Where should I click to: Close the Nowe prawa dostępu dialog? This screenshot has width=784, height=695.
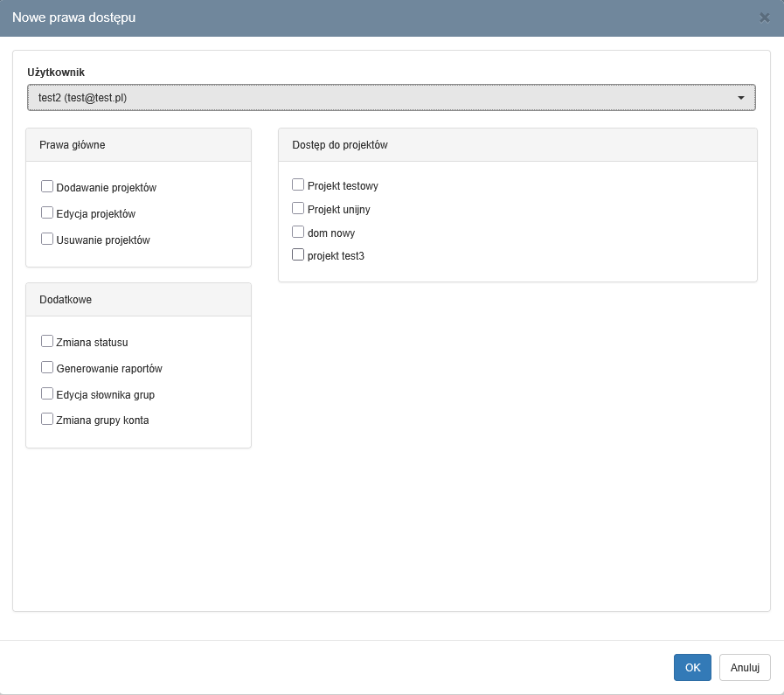(765, 17)
